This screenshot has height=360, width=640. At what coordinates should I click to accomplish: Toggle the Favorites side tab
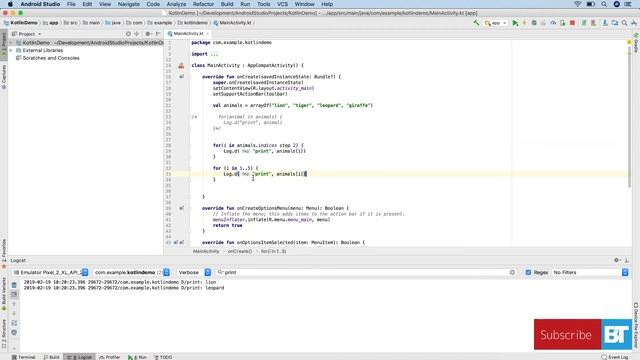[x=4, y=253]
